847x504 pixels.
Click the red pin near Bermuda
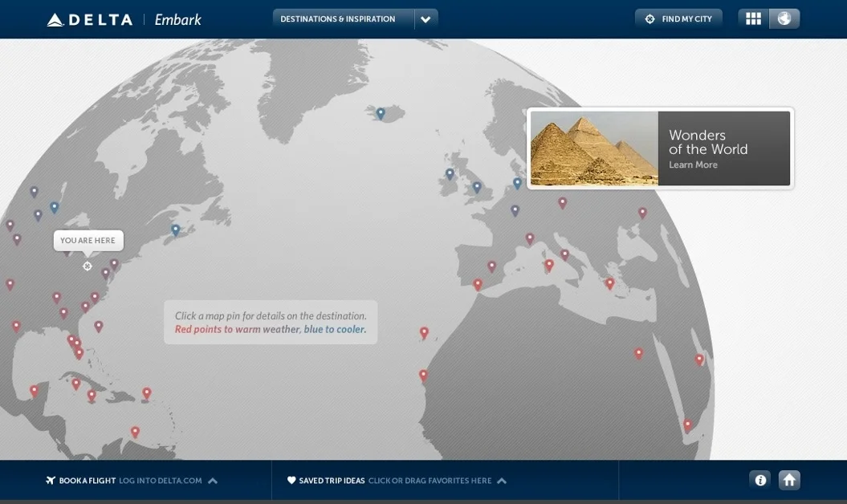(x=98, y=327)
